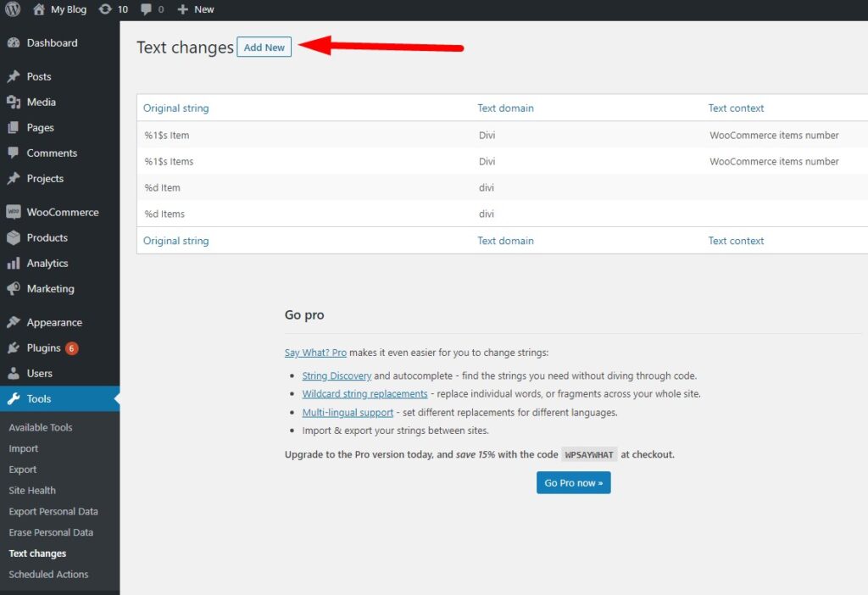This screenshot has height=595, width=868.
Task: Click the Add New button
Action: [x=264, y=47]
